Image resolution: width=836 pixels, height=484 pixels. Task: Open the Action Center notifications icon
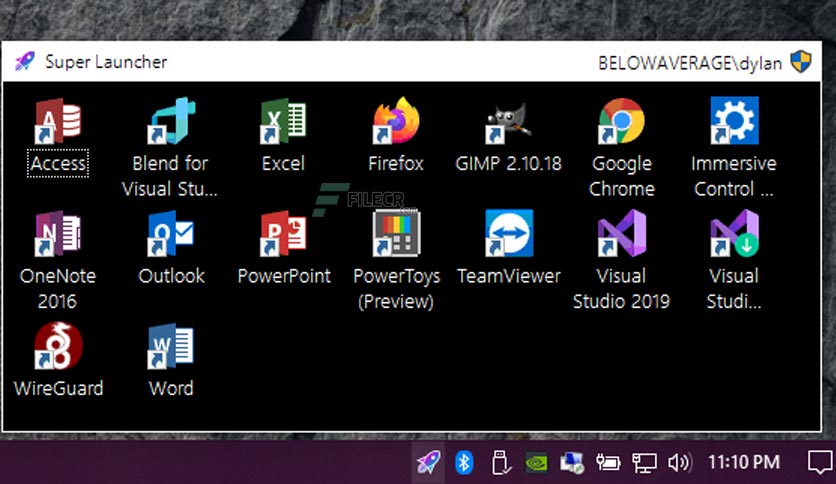tap(820, 462)
